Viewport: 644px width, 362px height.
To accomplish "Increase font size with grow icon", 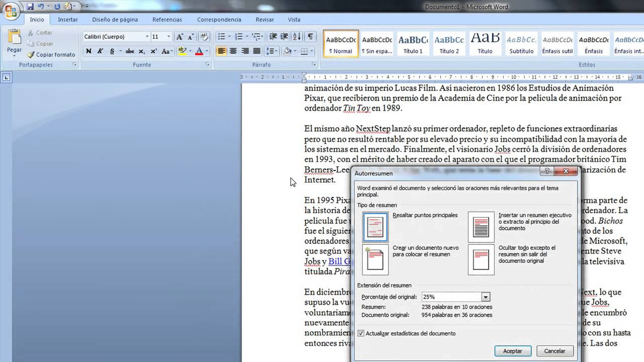I will pos(180,37).
